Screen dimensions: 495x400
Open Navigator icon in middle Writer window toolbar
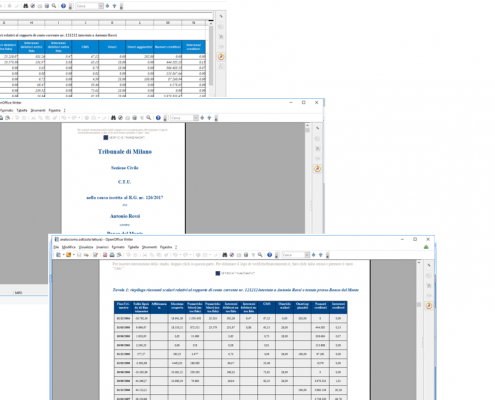(120, 118)
